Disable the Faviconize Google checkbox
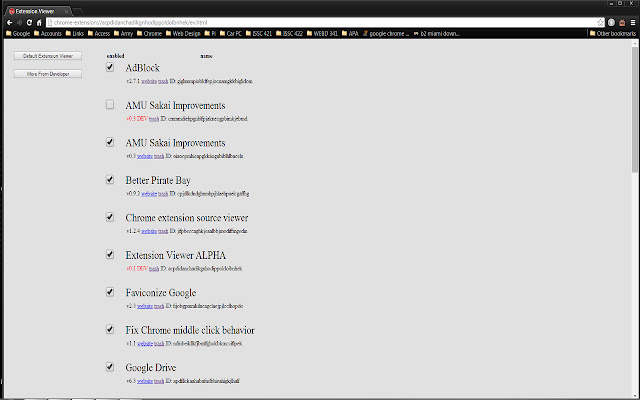 tap(110, 292)
